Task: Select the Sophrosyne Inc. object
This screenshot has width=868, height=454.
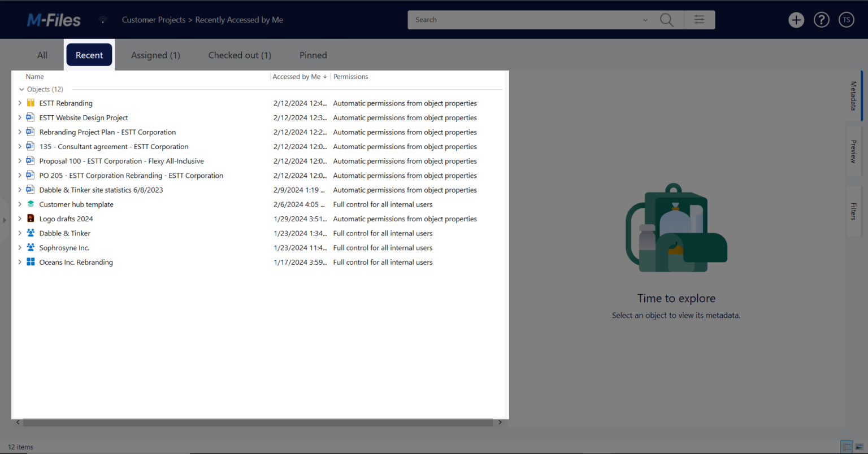Action: 64,247
